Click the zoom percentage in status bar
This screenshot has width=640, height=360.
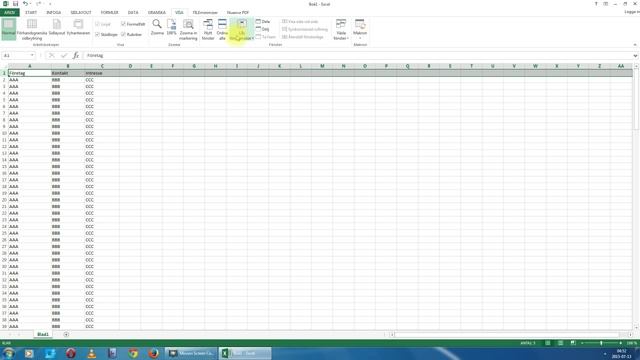(x=631, y=343)
